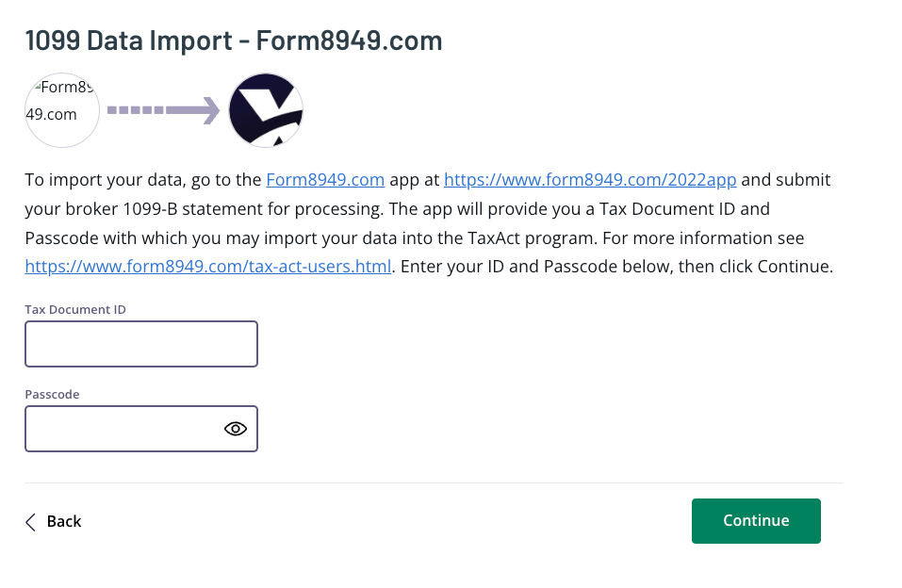
Task: Click the back chevron arrow
Action: coord(28,520)
